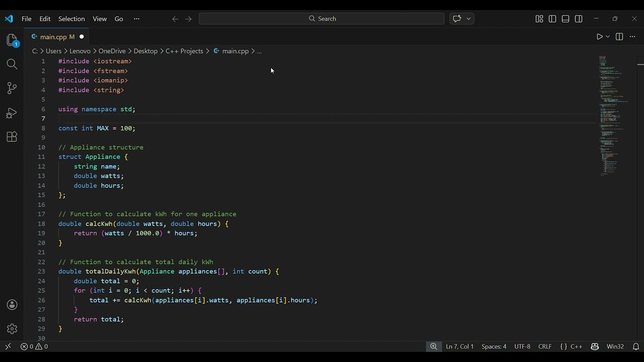Go back with the left arrow

175,19
